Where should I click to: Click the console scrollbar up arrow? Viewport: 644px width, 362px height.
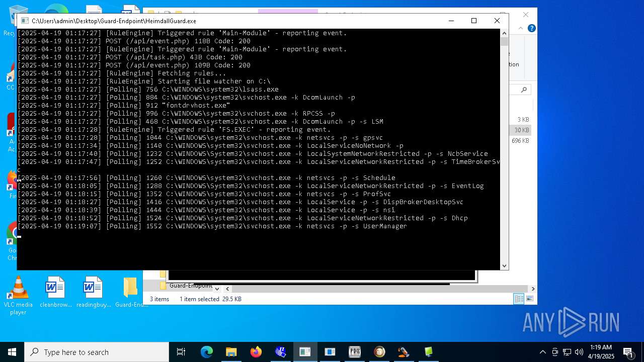click(x=505, y=33)
